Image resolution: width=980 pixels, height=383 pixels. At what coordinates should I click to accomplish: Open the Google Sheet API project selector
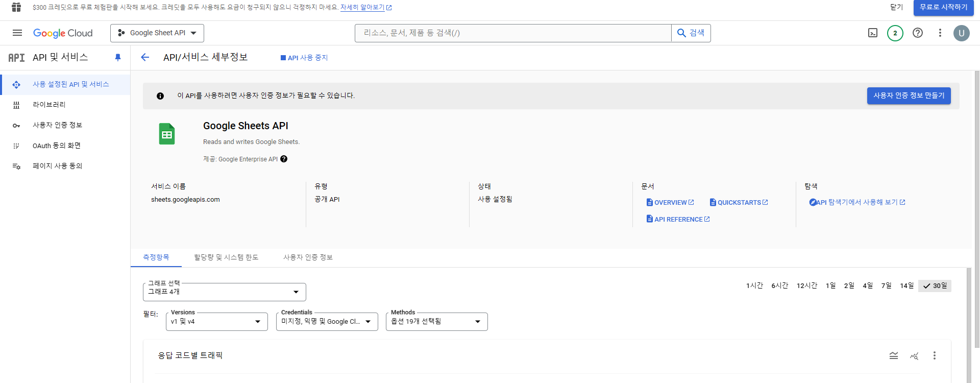click(x=157, y=33)
